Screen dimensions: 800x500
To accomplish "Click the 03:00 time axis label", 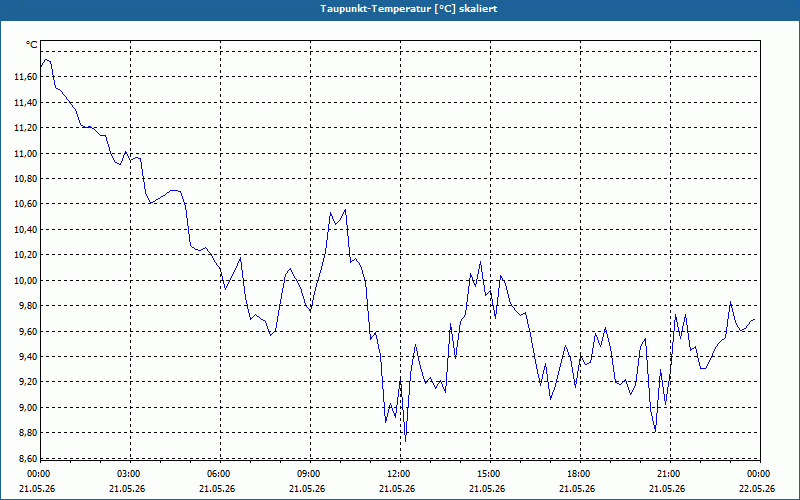I will pos(131,474).
